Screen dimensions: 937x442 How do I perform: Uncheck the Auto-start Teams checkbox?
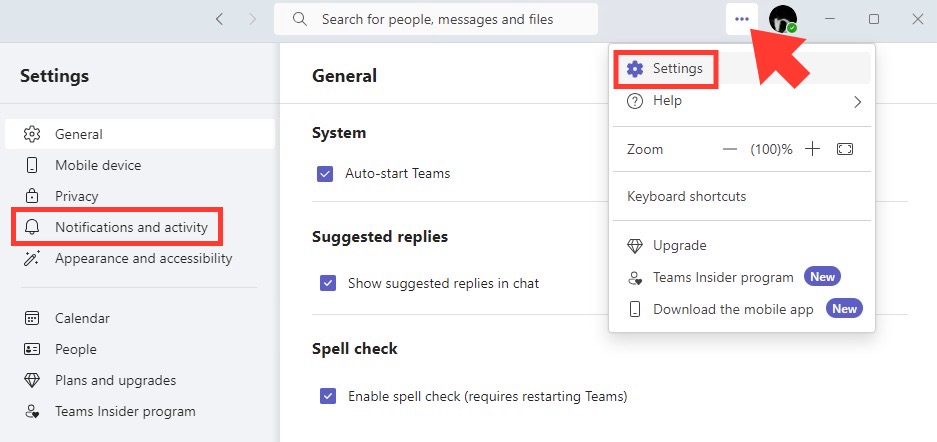(325, 174)
